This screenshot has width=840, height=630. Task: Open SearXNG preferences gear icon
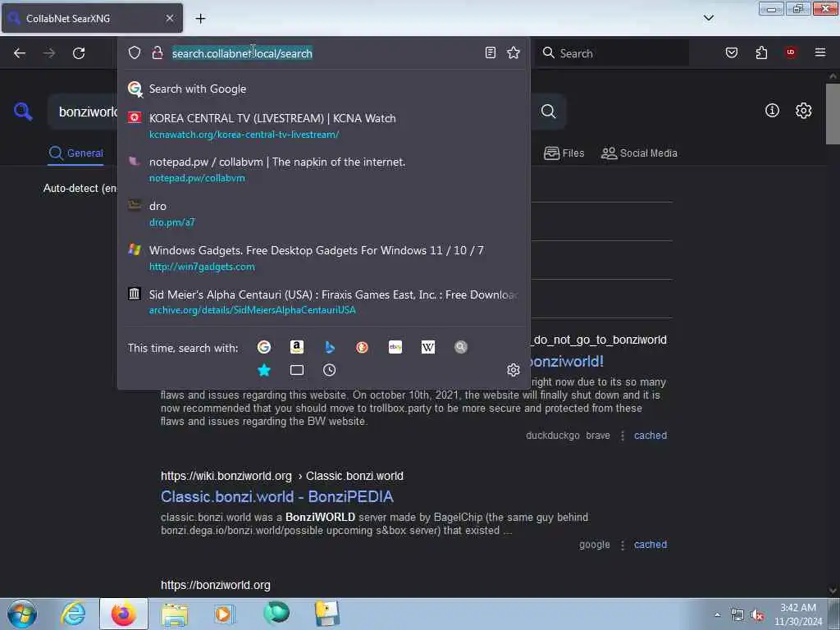coord(803,111)
